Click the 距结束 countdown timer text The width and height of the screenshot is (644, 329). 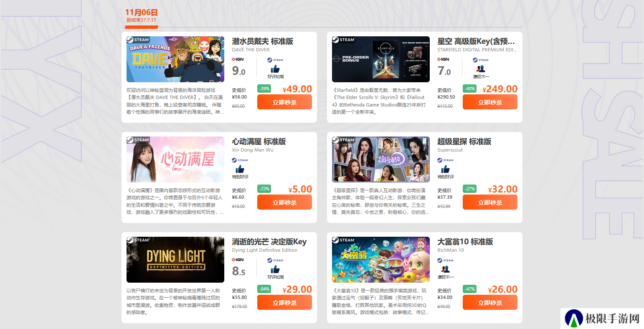141,20
